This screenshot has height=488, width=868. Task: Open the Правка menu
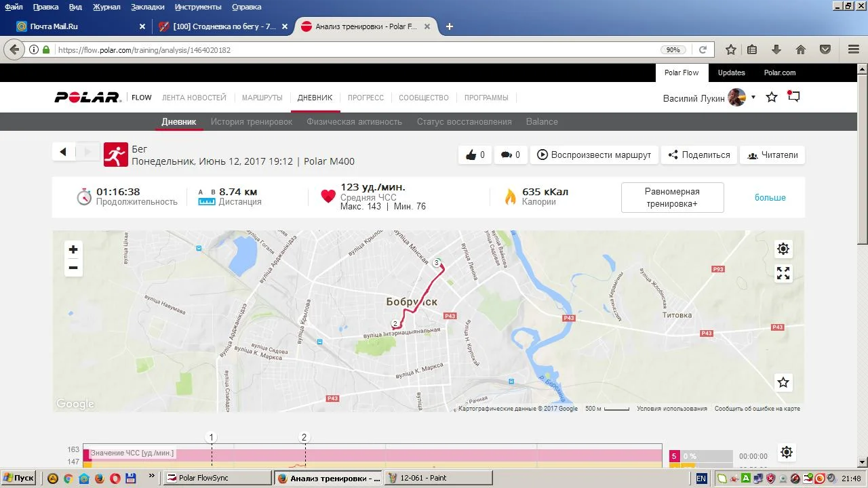[x=45, y=7]
